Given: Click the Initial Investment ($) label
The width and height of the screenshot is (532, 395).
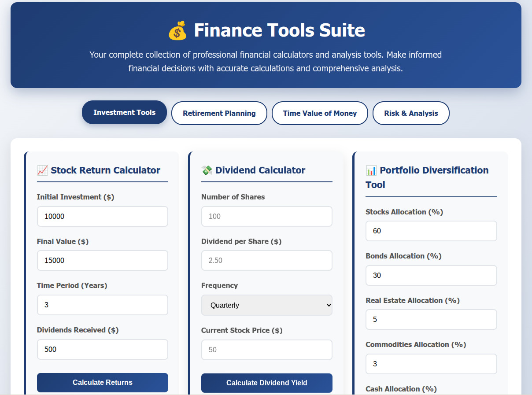Looking at the screenshot, I should [x=75, y=197].
